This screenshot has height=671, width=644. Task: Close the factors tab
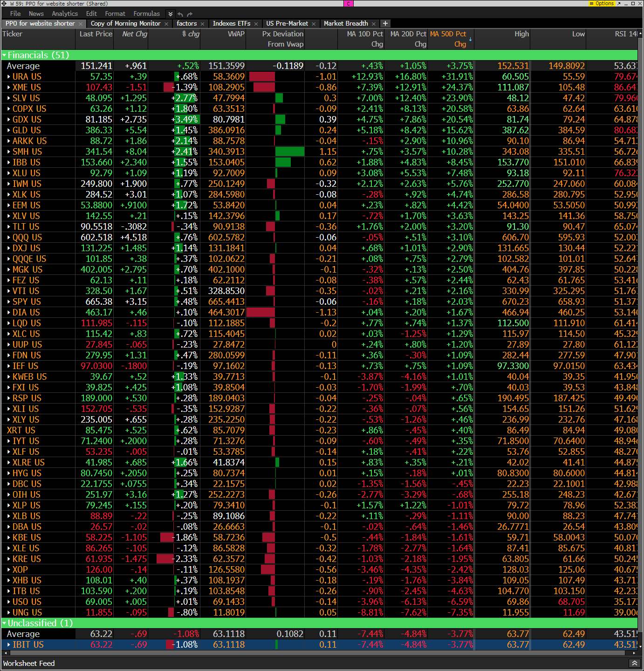pyautogui.click(x=203, y=24)
